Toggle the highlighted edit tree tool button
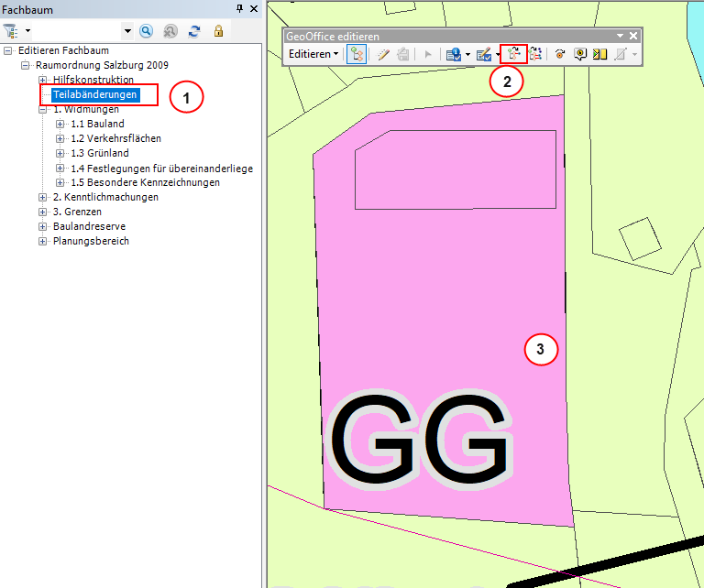This screenshot has width=704, height=588. tap(357, 55)
